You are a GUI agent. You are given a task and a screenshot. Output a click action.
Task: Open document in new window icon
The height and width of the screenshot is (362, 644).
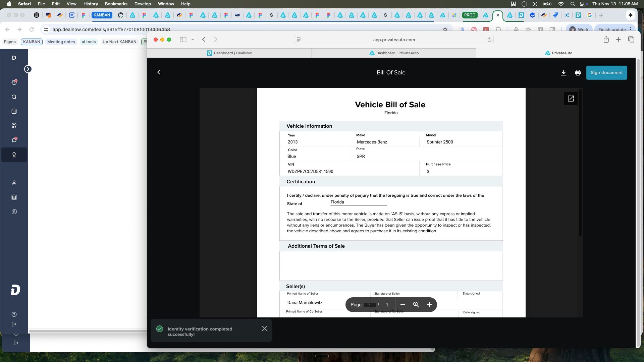571,99
